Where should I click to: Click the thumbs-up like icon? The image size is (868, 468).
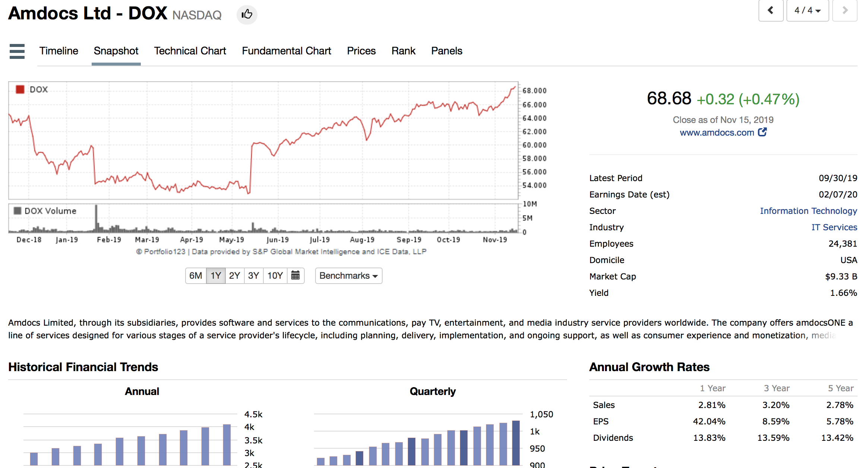(247, 15)
